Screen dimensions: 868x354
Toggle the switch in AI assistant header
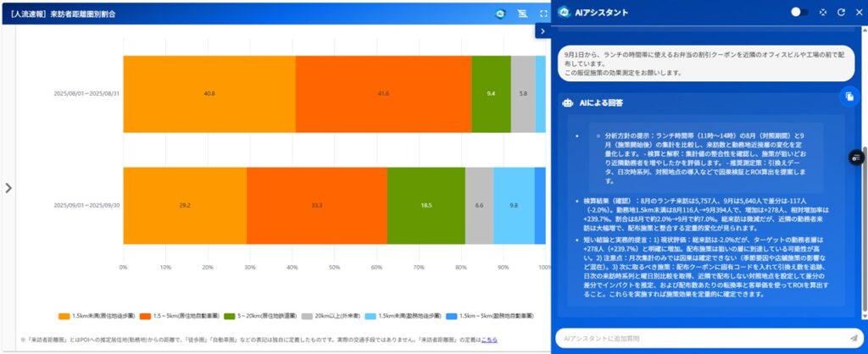pos(799,13)
